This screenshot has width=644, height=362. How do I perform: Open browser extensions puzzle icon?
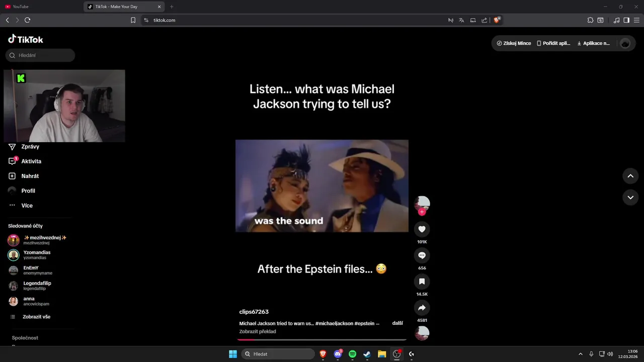(x=590, y=20)
